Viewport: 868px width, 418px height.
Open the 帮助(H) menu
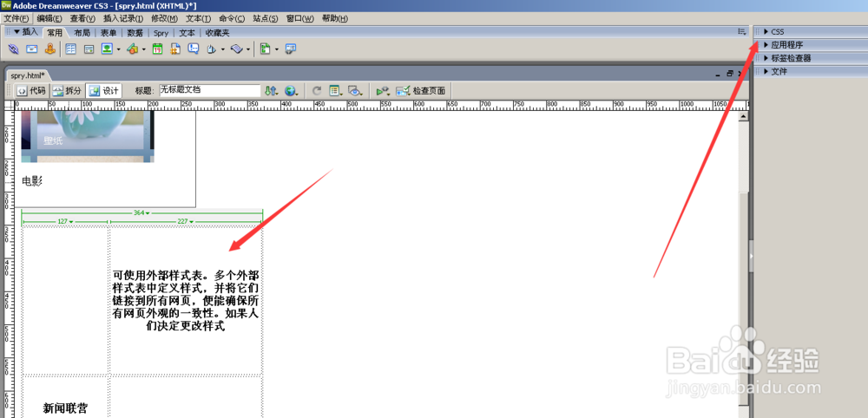pos(335,19)
